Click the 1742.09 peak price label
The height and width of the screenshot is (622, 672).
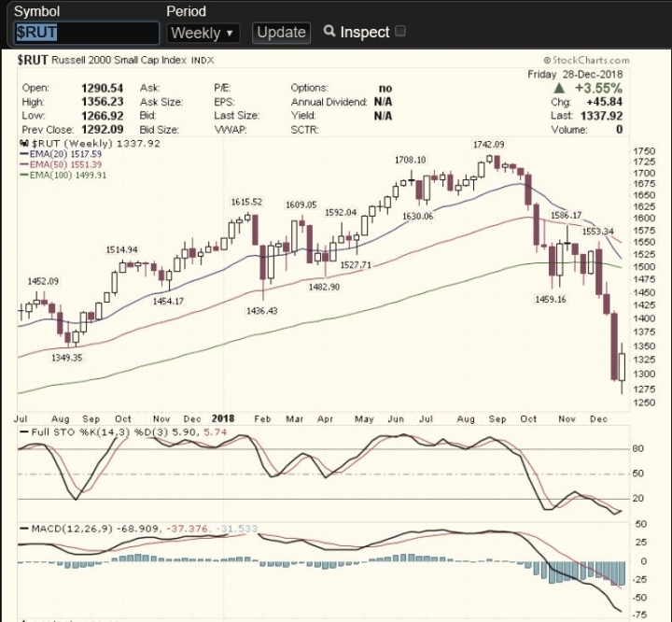pyautogui.click(x=488, y=145)
